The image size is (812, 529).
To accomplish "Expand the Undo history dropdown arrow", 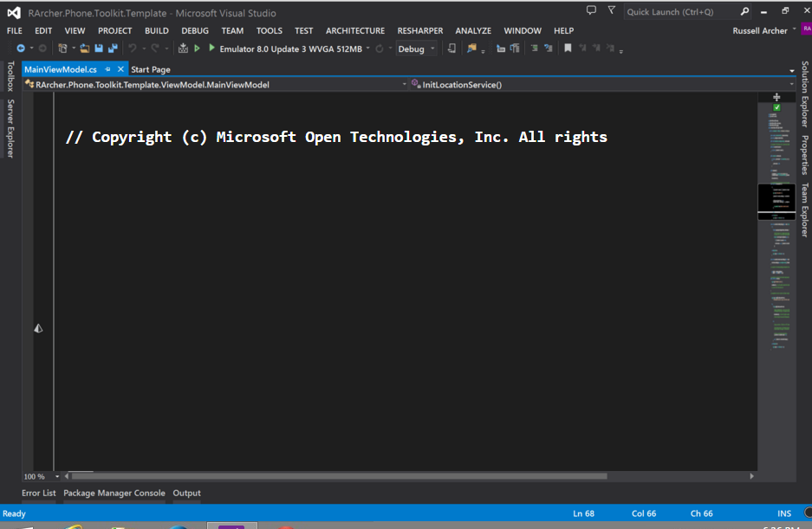I will [x=144, y=48].
